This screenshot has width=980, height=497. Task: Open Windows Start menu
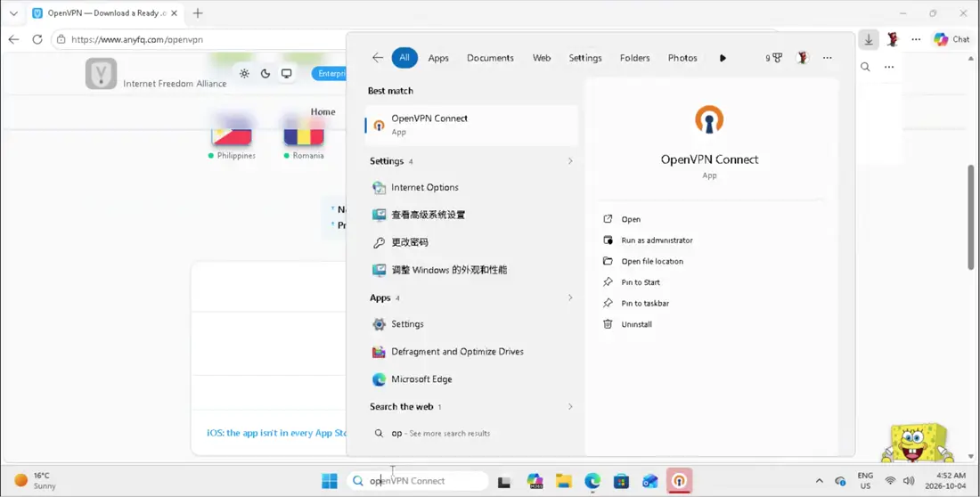pyautogui.click(x=330, y=481)
